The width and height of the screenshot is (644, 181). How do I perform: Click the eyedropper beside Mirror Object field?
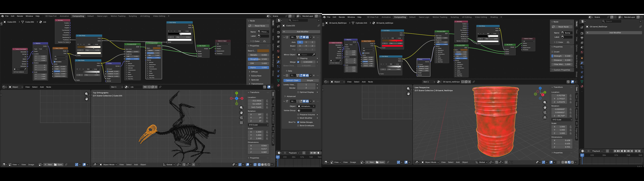pyautogui.click(x=314, y=54)
